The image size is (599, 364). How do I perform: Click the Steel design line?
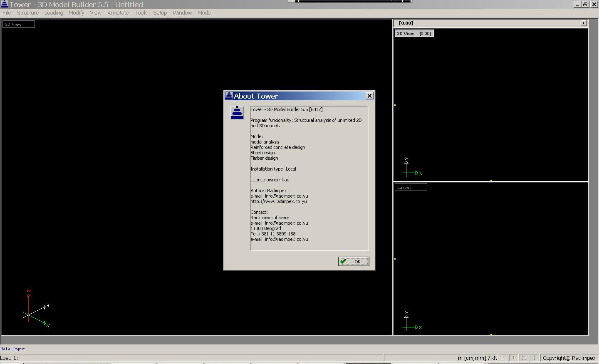click(x=262, y=153)
